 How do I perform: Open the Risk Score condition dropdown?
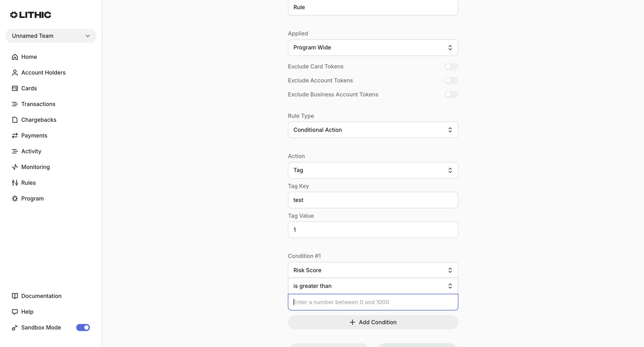(373, 270)
